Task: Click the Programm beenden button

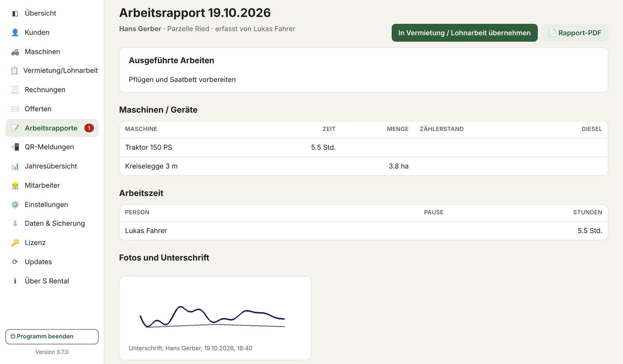Action: [x=52, y=337]
